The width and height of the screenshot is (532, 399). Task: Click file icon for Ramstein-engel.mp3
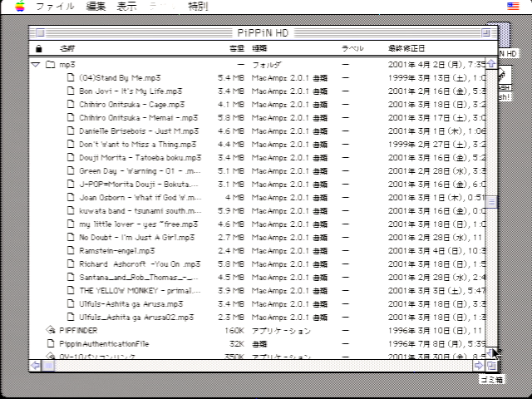tap(71, 251)
